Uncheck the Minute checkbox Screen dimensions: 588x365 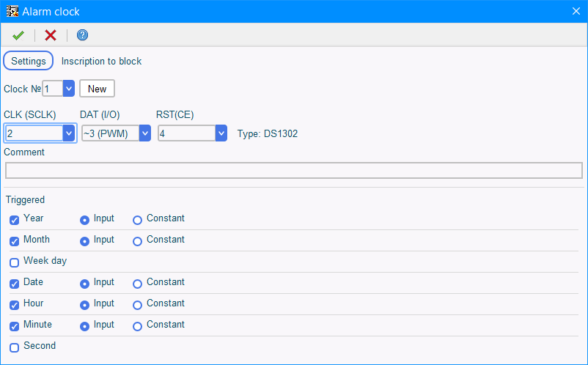tap(14, 326)
